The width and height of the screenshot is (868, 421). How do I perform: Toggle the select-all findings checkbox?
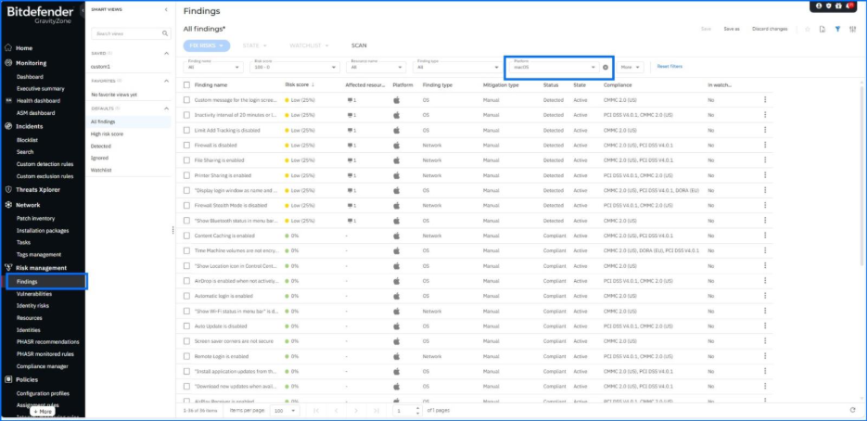[186, 84]
